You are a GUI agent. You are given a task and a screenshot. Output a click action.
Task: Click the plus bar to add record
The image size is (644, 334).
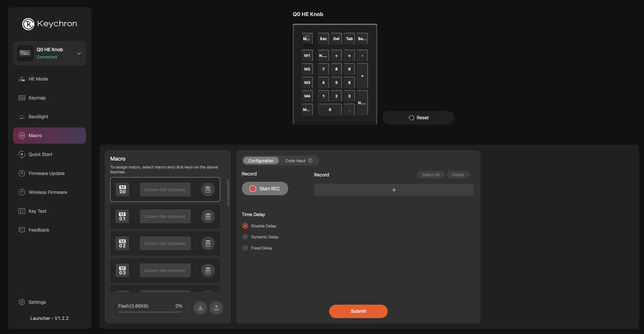click(394, 190)
